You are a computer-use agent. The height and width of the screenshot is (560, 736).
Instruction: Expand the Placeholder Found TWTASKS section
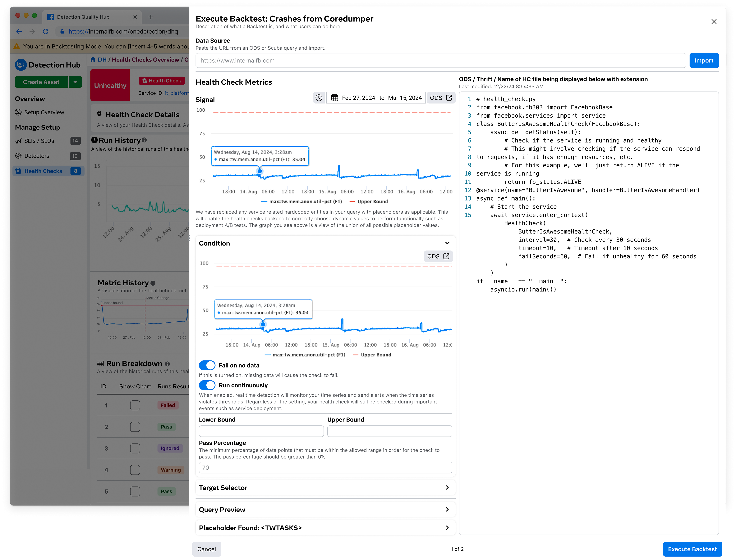click(325, 528)
